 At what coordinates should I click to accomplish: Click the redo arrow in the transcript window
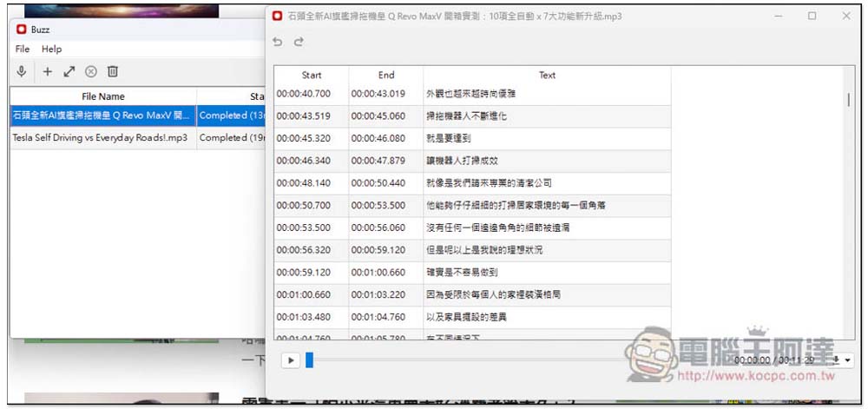299,42
